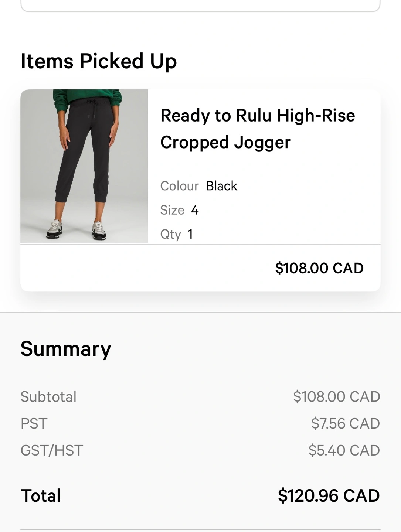The image size is (401, 532).
Task: Click the bold Total label
Action: (41, 495)
